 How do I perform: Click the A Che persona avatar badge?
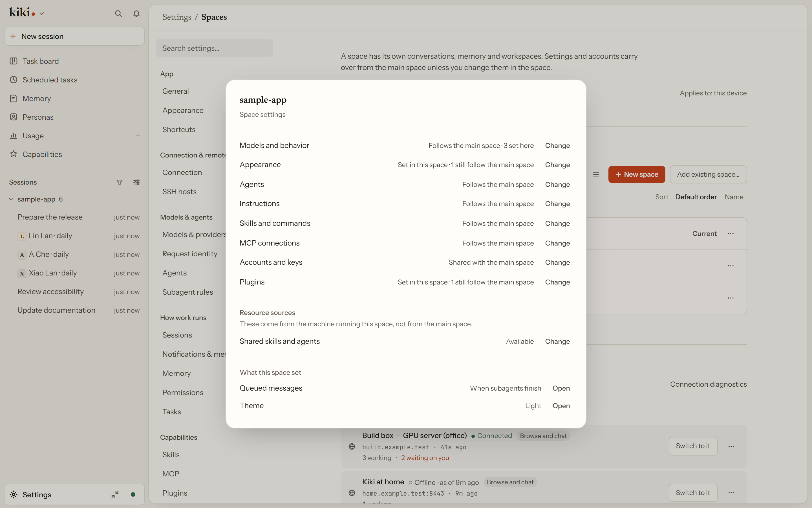[22, 255]
